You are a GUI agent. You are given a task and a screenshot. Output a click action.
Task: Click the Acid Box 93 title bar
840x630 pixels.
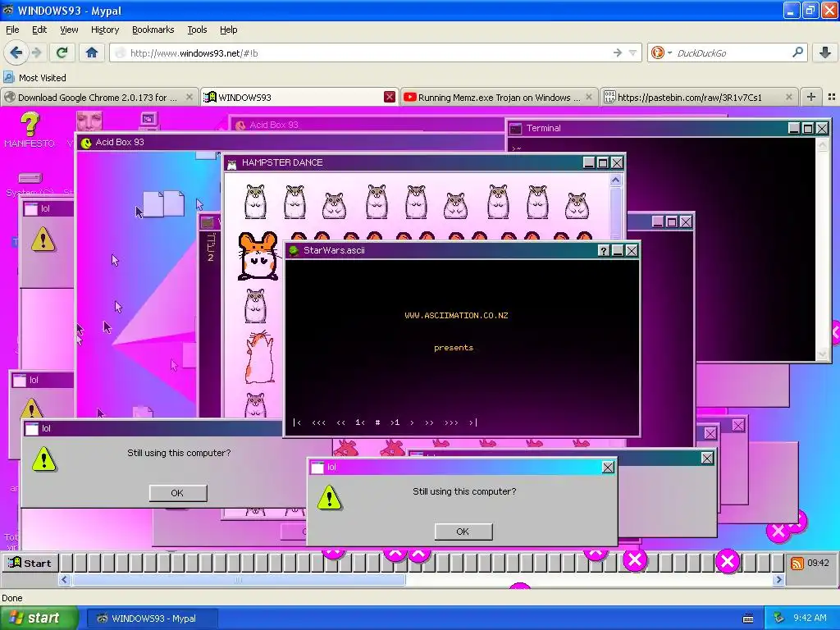pyautogui.click(x=290, y=142)
